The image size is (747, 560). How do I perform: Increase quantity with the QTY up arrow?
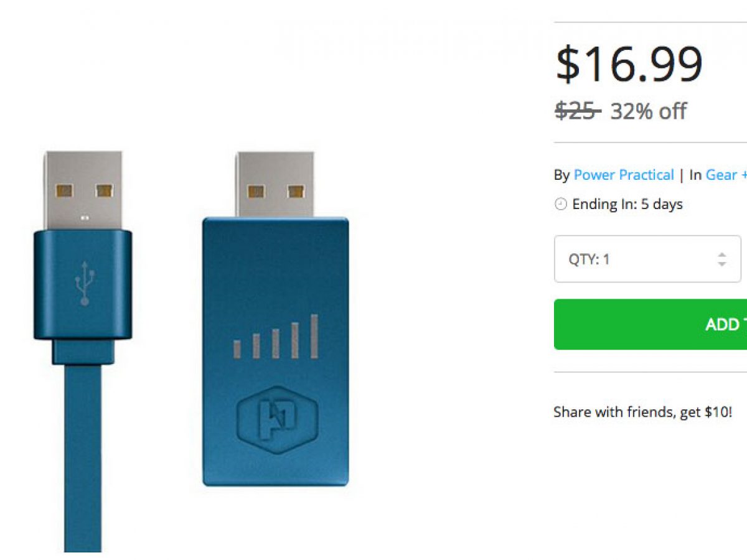pyautogui.click(x=721, y=254)
